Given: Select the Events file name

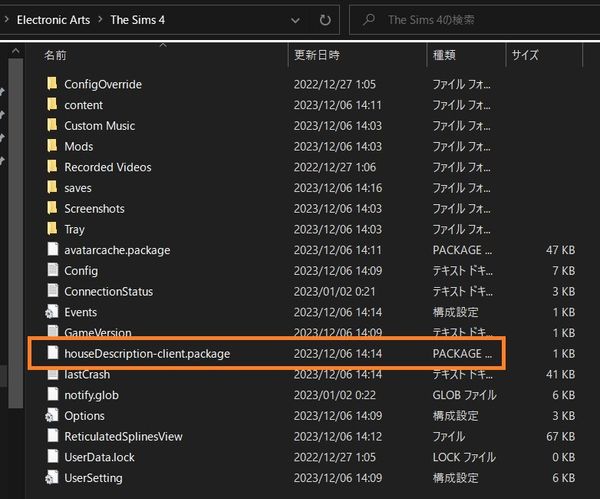Looking at the screenshot, I should [x=80, y=312].
